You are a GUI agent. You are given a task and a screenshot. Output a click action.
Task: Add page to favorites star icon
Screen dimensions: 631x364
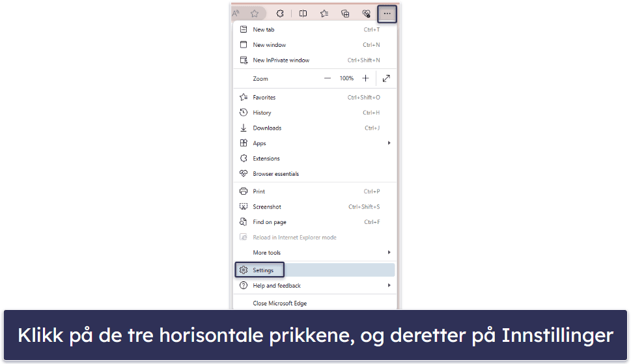coord(255,14)
